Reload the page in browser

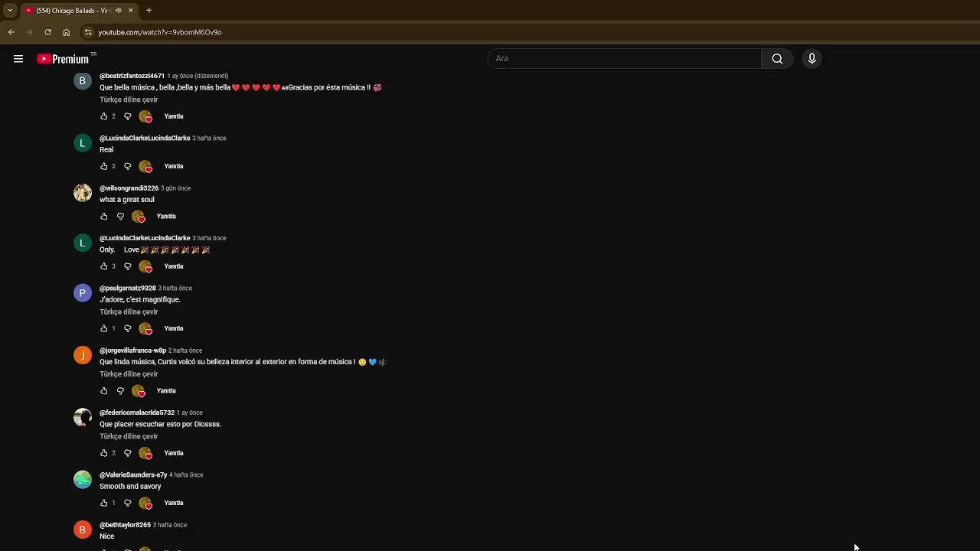pyautogui.click(x=47, y=32)
